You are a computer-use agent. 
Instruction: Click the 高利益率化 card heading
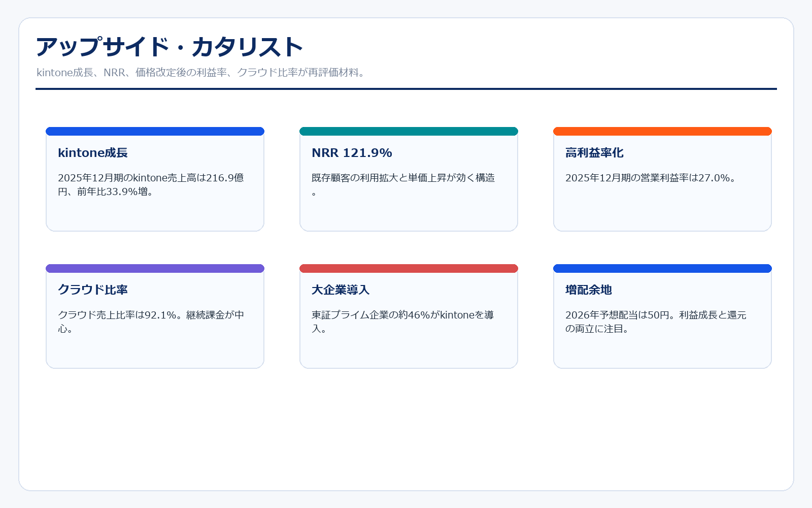pos(594,153)
